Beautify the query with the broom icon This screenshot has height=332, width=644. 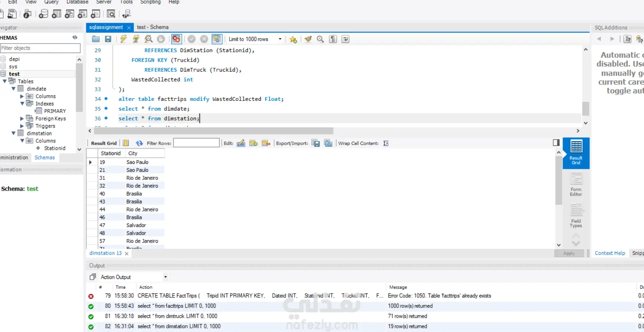pos(308,39)
